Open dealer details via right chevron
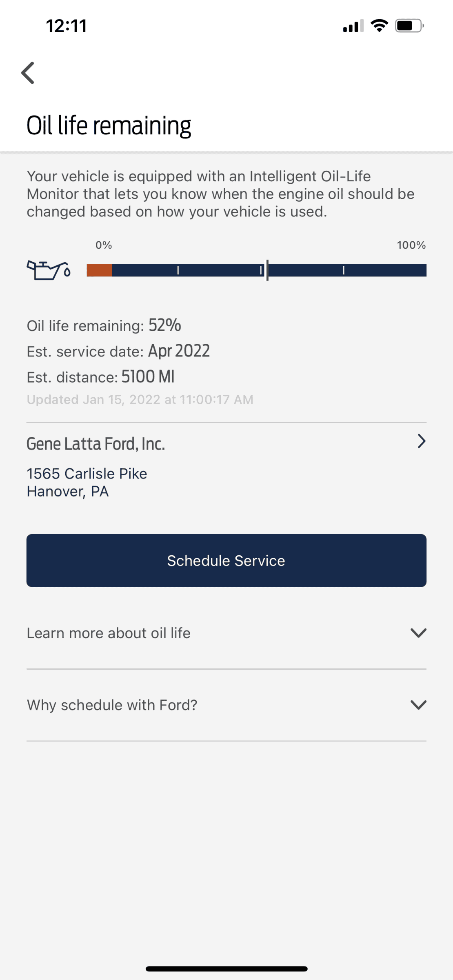This screenshot has width=453, height=980. 422,441
